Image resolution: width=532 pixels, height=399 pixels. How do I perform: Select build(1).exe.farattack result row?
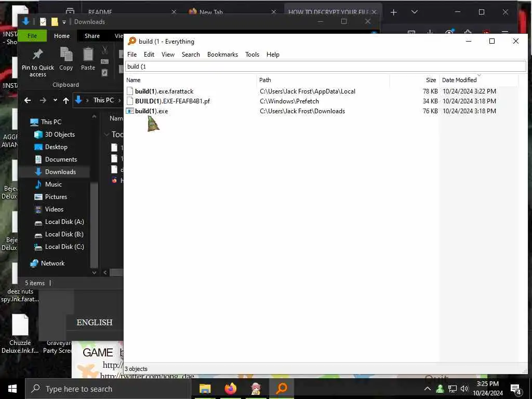tap(311, 91)
